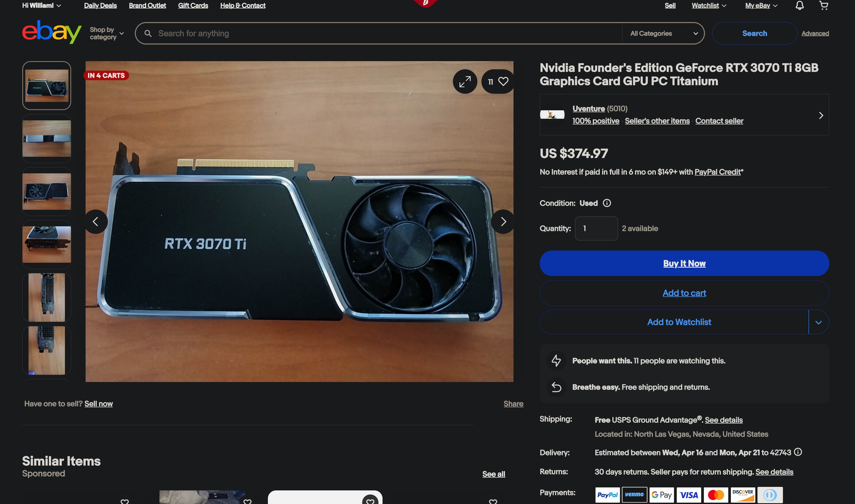Click the Diners Club payment icon
855x504 pixels.
coord(770,495)
